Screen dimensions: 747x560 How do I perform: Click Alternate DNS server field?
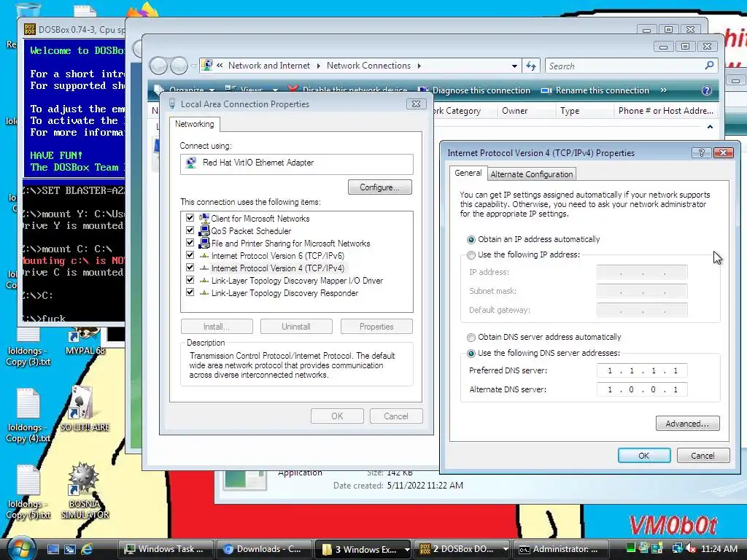pos(642,389)
